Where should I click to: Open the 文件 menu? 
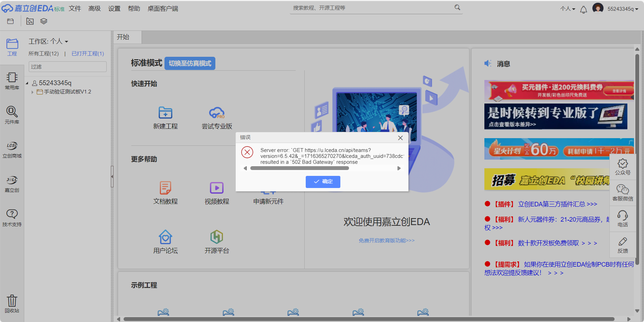(x=75, y=9)
